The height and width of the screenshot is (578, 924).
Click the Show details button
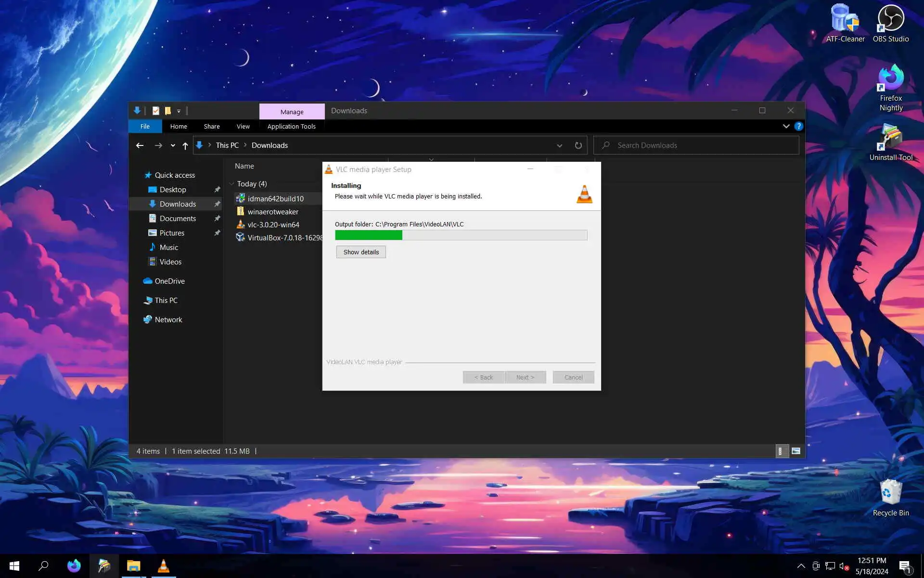361,252
